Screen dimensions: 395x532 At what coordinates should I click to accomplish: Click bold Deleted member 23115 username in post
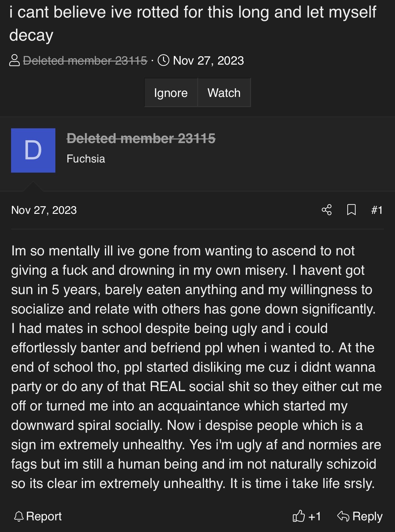[141, 138]
